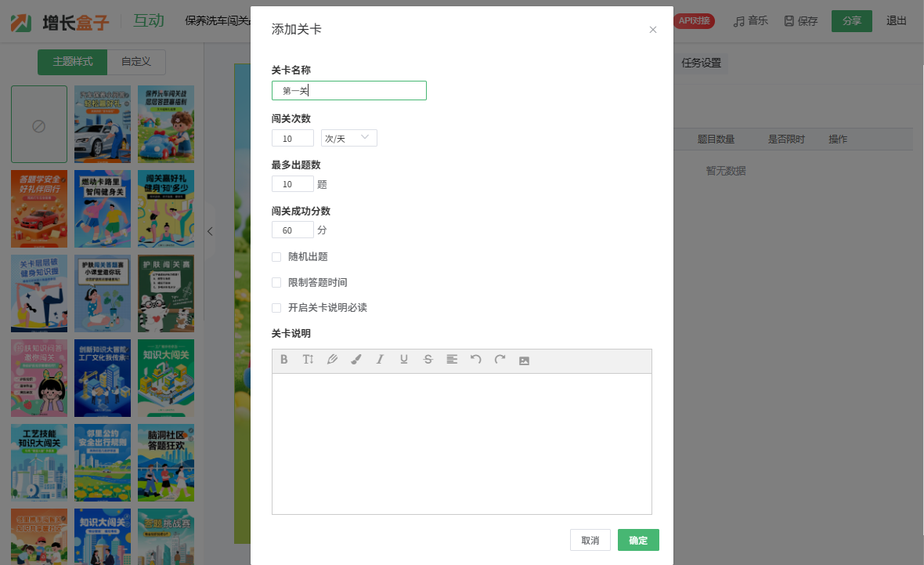This screenshot has width=924, height=565.
Task: Enable the 随机出题 checkbox
Action: pos(276,257)
